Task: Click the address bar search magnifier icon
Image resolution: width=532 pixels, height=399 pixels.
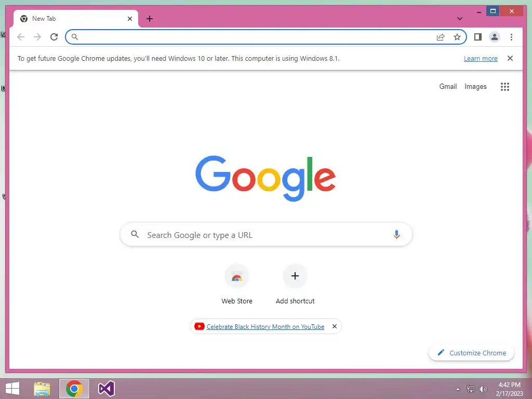Action: (x=75, y=37)
